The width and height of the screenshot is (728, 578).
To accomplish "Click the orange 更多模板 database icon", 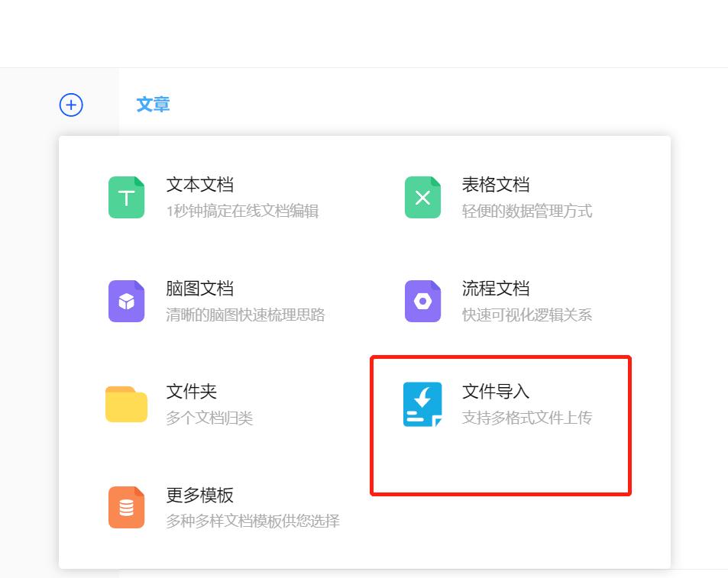I will click(126, 508).
